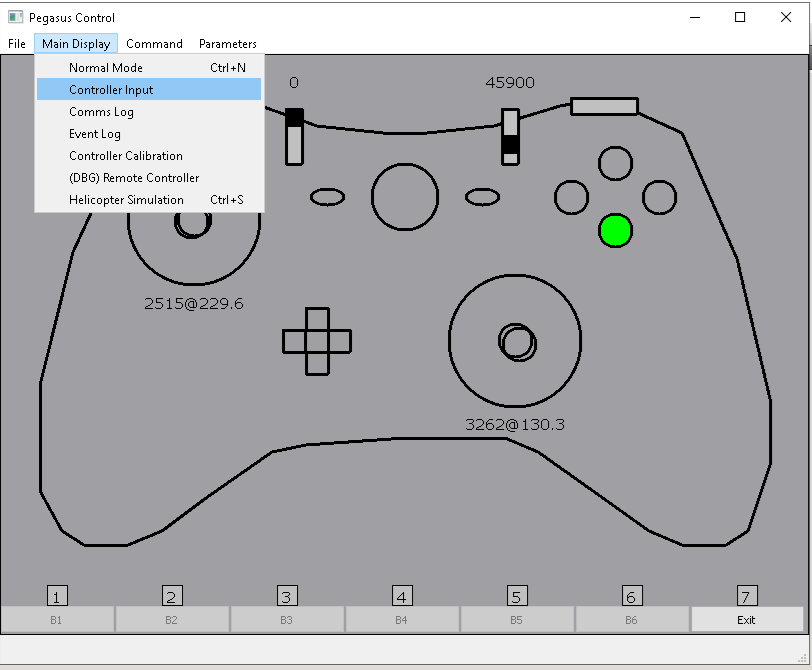This screenshot has height=670, width=812.
Task: Click the center guide button circle
Action: tap(405, 196)
